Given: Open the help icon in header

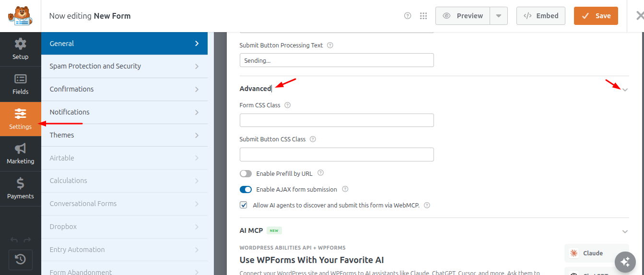Looking at the screenshot, I should point(408,16).
